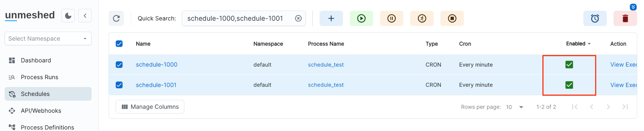Open Dashboard from the sidebar
The height and width of the screenshot is (131, 644).
(36, 60)
